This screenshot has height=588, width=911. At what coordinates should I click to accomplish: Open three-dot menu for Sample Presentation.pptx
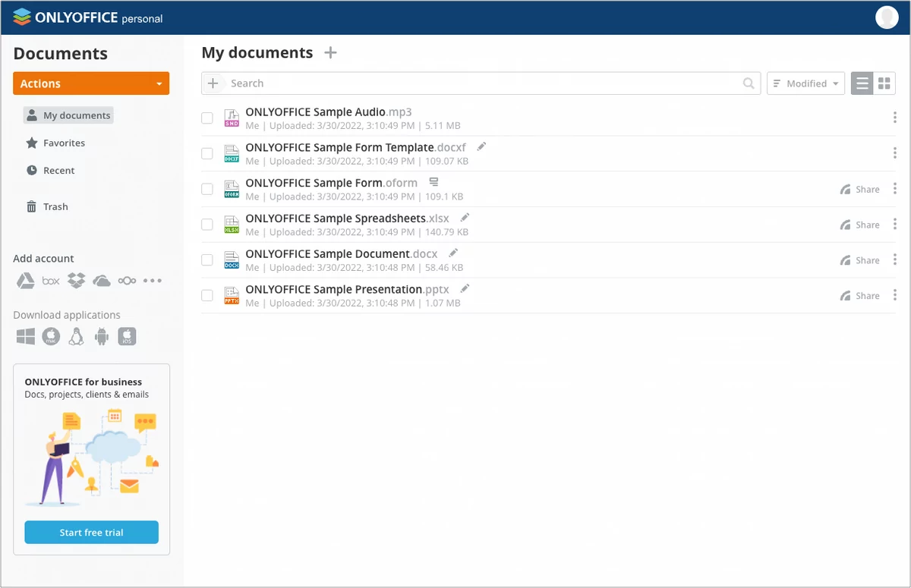894,295
